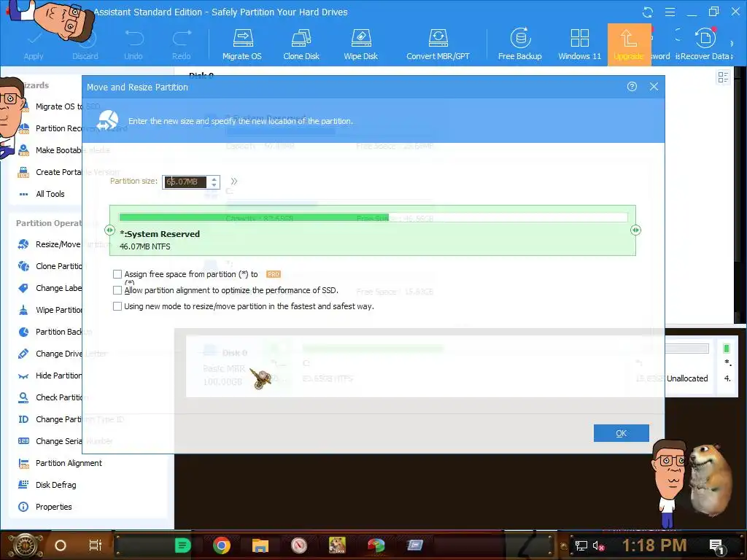
Task: Launch the Clone Disk wizard
Action: 301,44
